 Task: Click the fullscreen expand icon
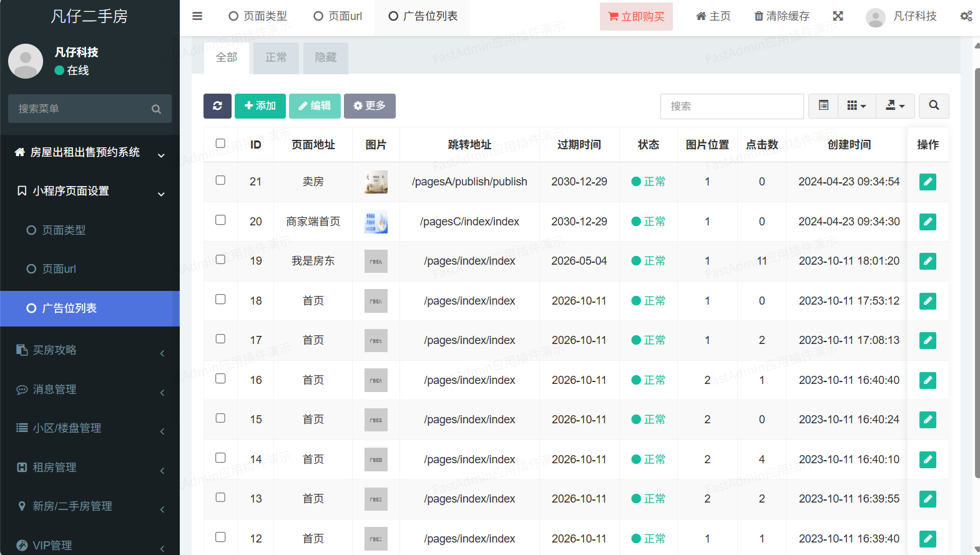click(x=838, y=16)
